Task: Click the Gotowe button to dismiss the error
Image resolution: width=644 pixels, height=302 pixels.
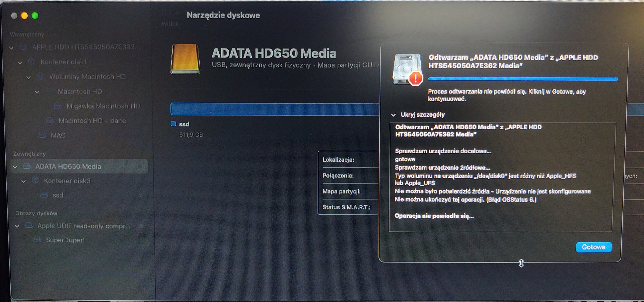Action: coord(594,247)
